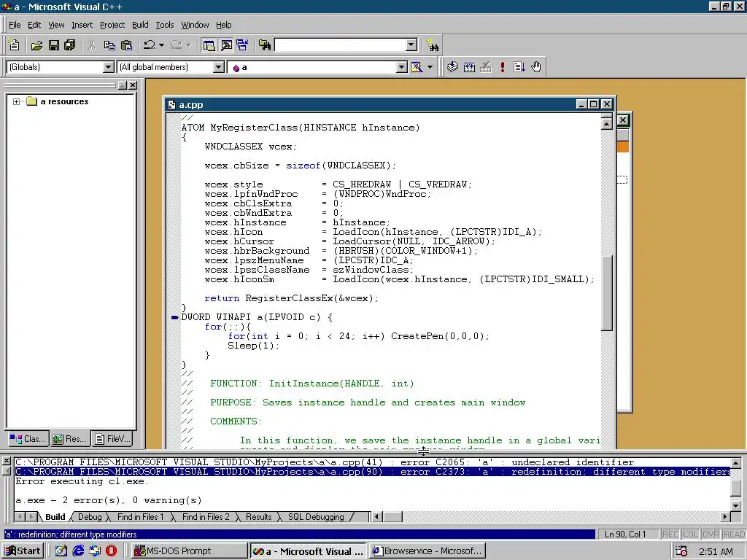This screenshot has height=560, width=747.
Task: Switch to the FileView tab
Action: click(x=112, y=438)
